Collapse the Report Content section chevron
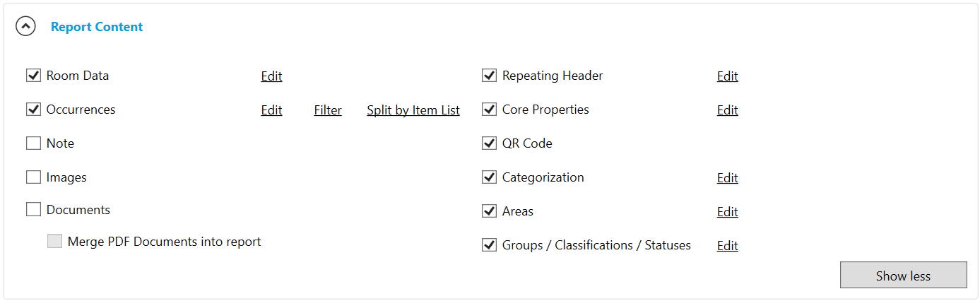Image resolution: width=980 pixels, height=301 pixels. [x=26, y=27]
